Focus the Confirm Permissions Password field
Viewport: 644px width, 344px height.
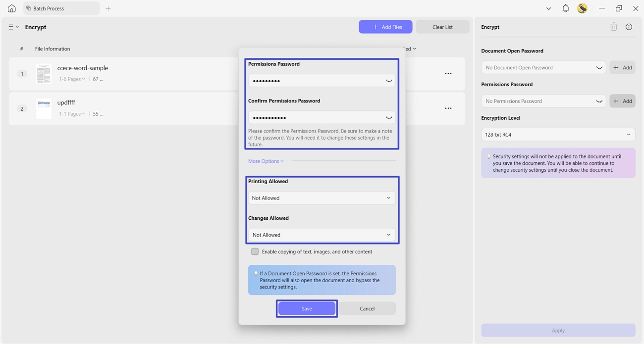click(x=322, y=118)
